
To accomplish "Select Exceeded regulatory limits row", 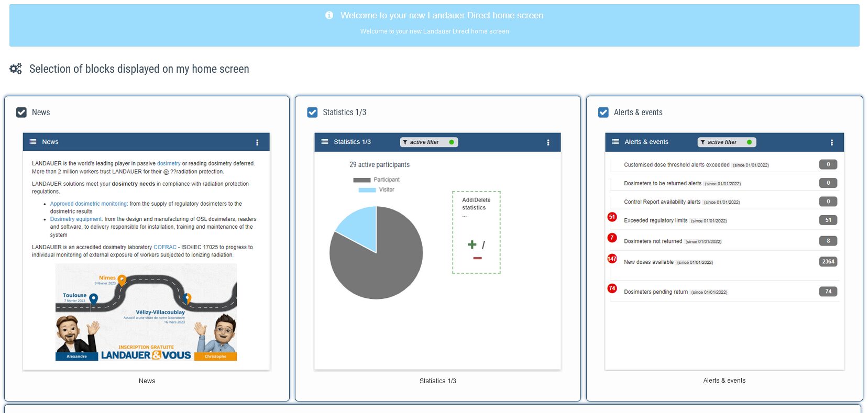I will tap(724, 220).
